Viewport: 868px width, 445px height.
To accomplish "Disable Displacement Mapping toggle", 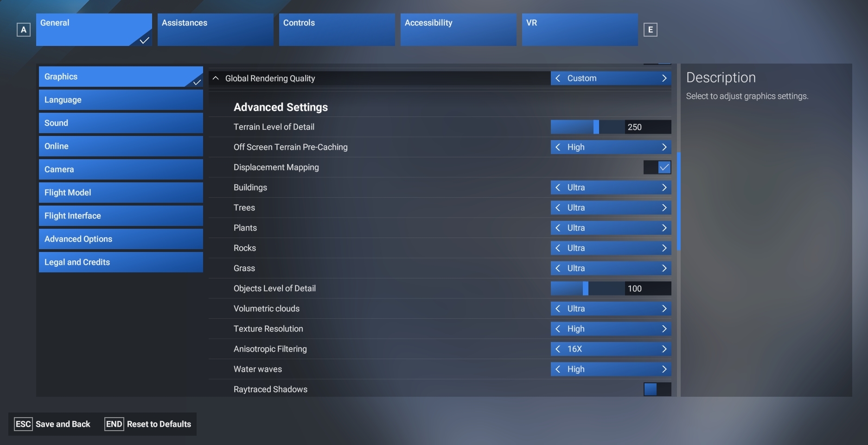I will 657,168.
